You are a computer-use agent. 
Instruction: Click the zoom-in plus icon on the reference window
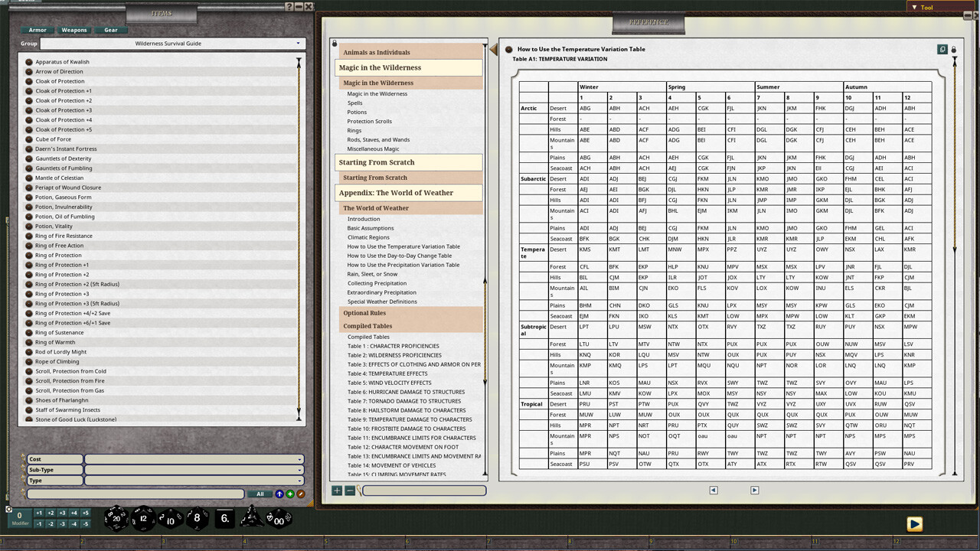point(337,490)
